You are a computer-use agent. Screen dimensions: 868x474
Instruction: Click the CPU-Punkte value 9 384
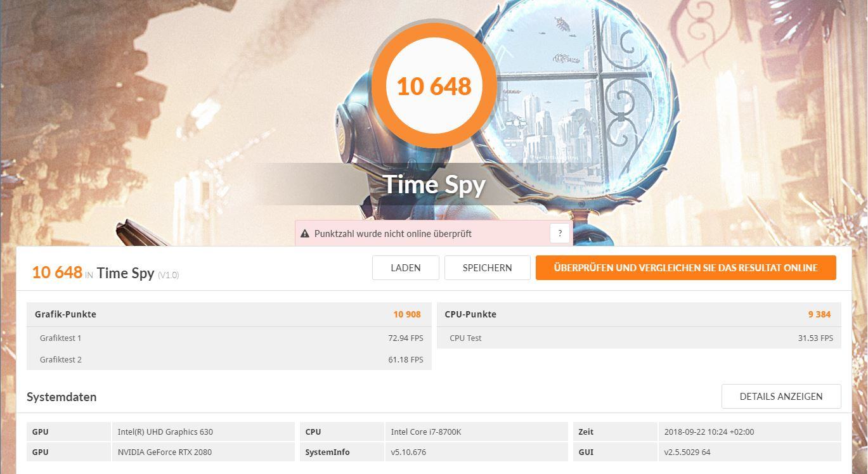coord(819,314)
